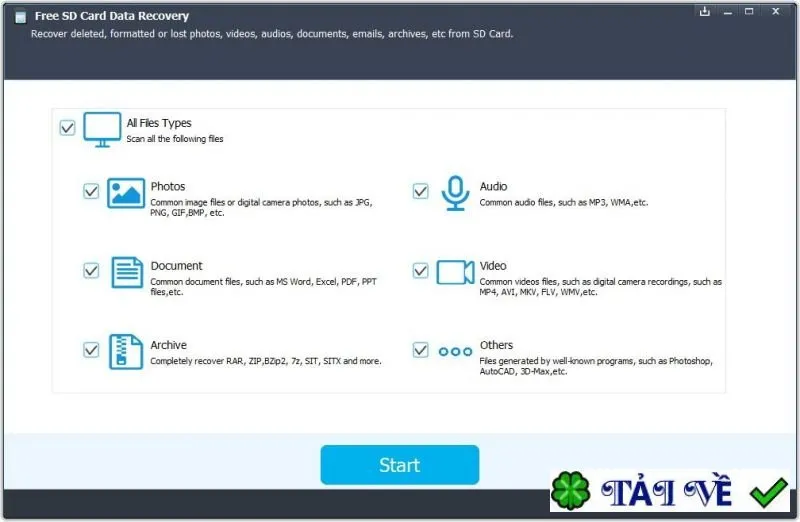Start the scan with Start button
Image resolution: width=800 pixels, height=522 pixels.
pos(399,465)
